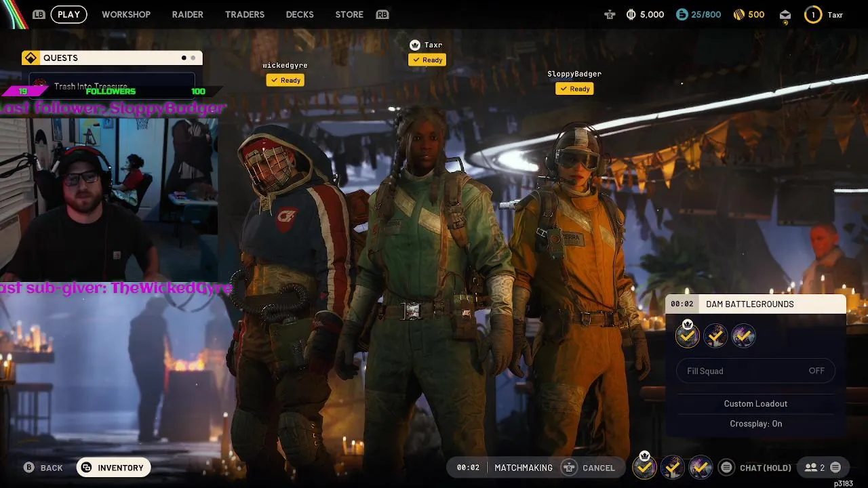Viewport: 868px width, 488px height.
Task: Select the Taxr name above the raider
Action: click(x=433, y=45)
